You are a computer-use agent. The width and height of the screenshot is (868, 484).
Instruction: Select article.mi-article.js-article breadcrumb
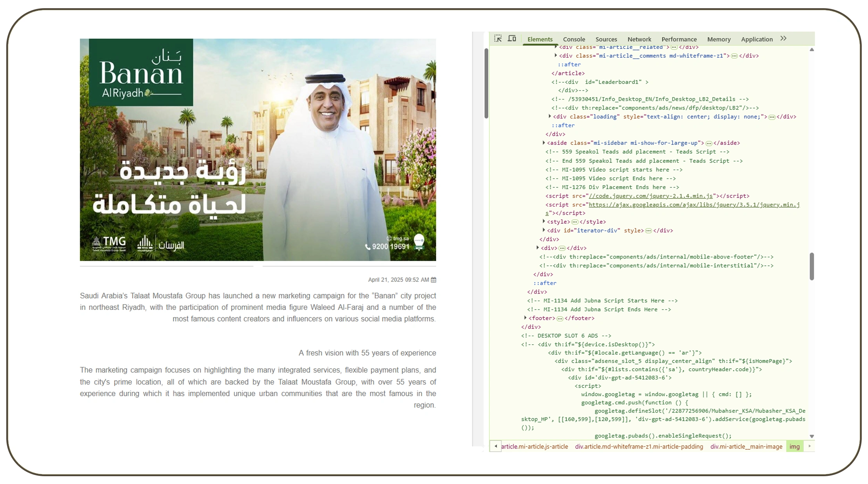[535, 447]
